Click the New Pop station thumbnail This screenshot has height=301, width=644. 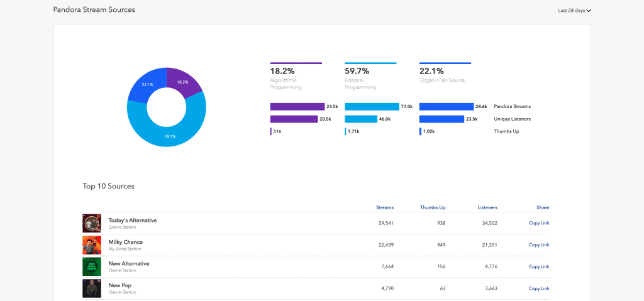(x=92, y=288)
